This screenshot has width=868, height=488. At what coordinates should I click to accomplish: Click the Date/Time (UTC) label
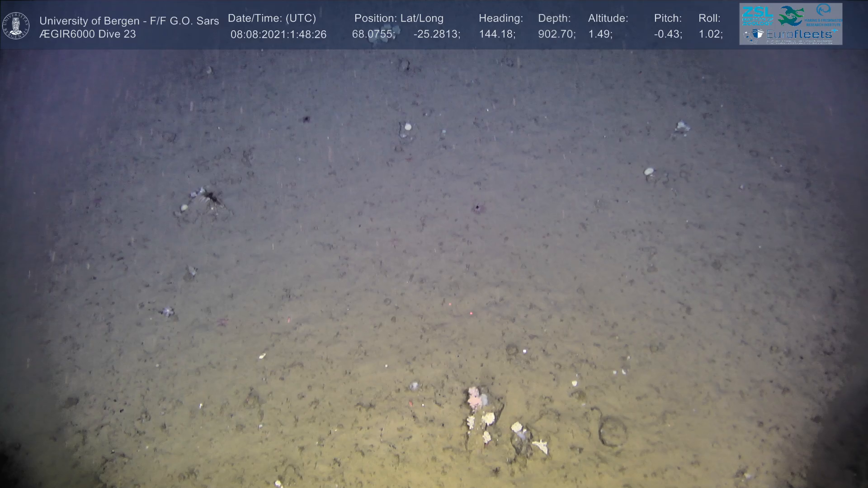(272, 19)
